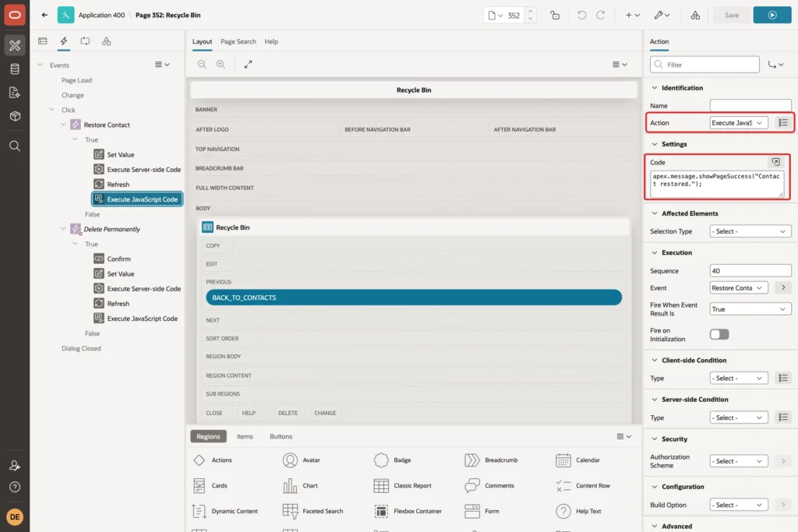Open the Gallery cube icon in sidebar
The image size is (798, 532).
tap(15, 116)
